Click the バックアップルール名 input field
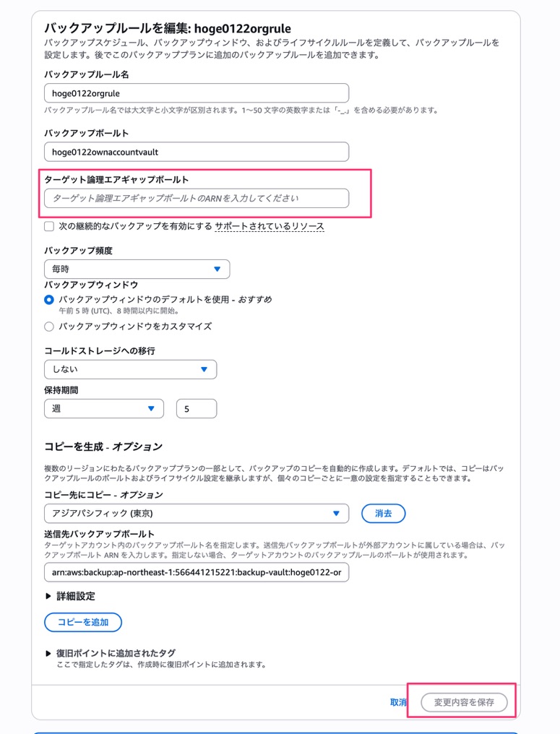The height and width of the screenshot is (734, 560). pyautogui.click(x=197, y=93)
